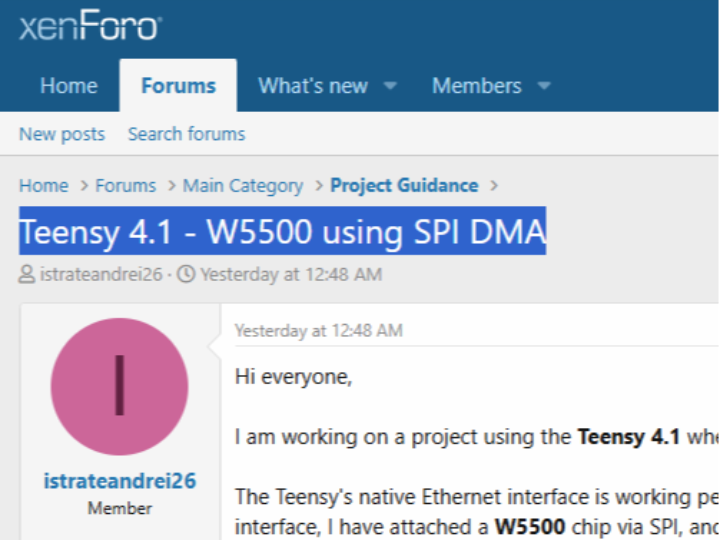The width and height of the screenshot is (720, 540).
Task: Expand the What's new dropdown arrow
Action: pos(390,86)
